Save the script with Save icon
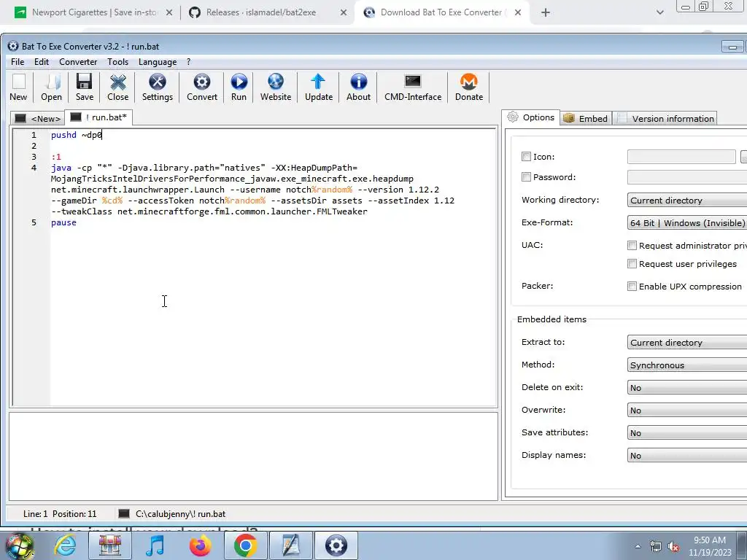Viewport: 747px width, 560px height. (x=85, y=87)
